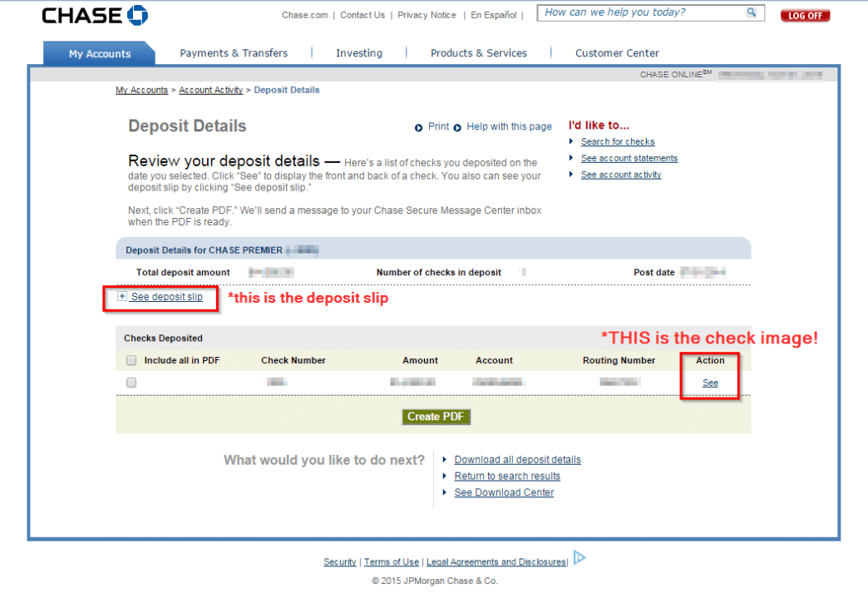Click the red Log Off button
The image size is (868, 598).
(805, 16)
